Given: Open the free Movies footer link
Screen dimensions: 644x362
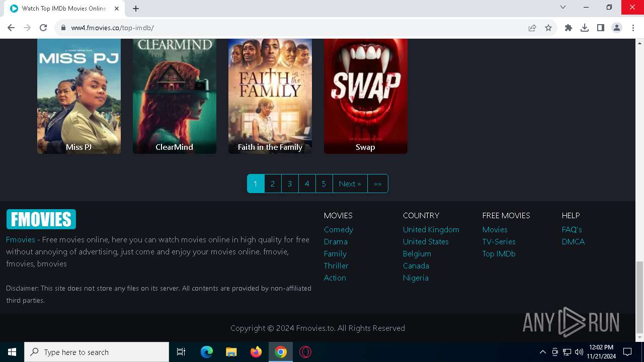Looking at the screenshot, I should tap(495, 229).
